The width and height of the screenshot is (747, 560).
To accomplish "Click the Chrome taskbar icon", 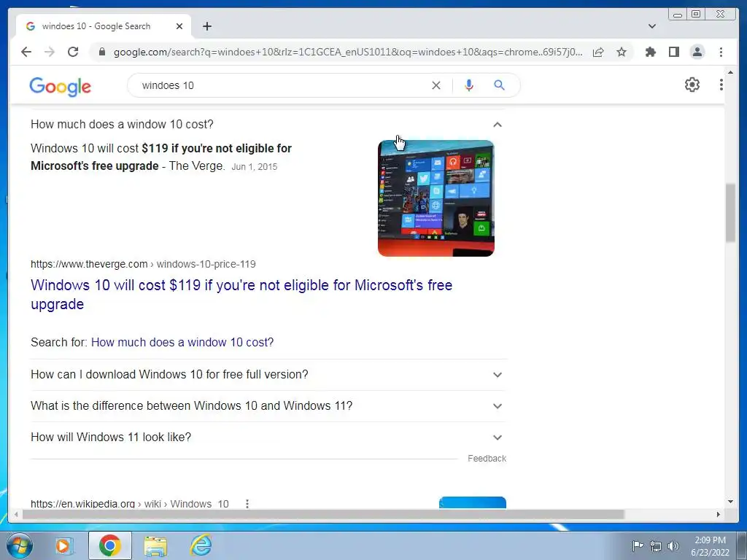I will (x=109, y=545).
